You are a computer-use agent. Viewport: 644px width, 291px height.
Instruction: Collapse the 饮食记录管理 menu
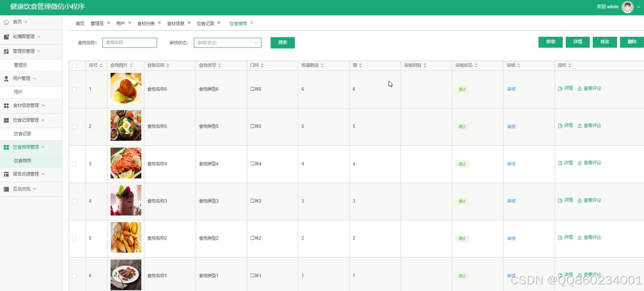(x=43, y=120)
